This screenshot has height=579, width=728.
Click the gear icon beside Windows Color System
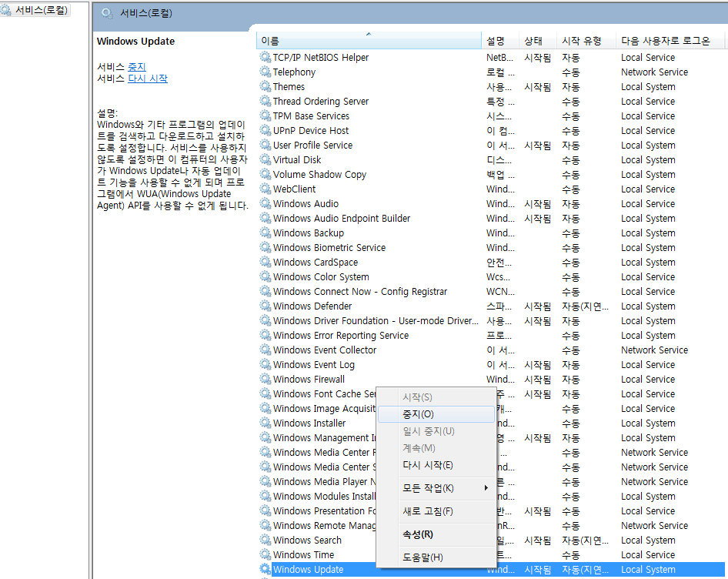tap(265, 277)
